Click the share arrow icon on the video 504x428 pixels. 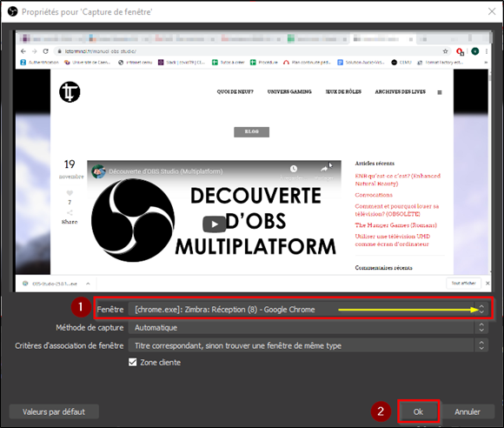point(324,169)
